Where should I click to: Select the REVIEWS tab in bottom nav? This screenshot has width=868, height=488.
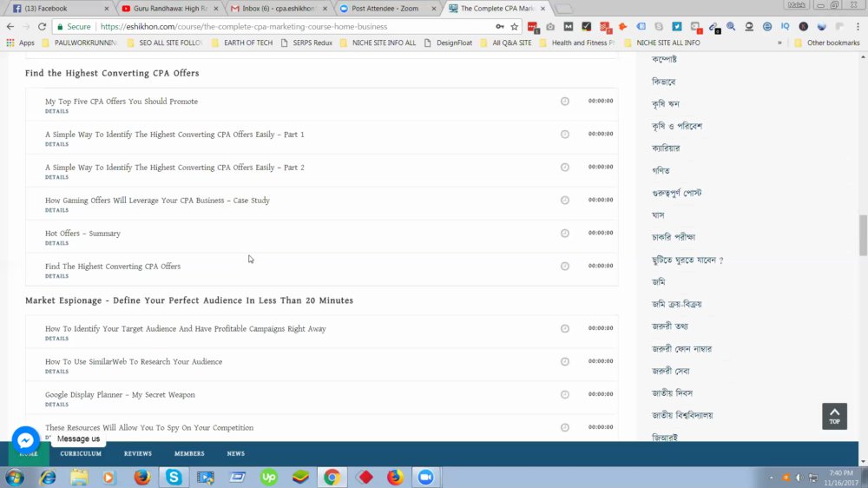(138, 453)
